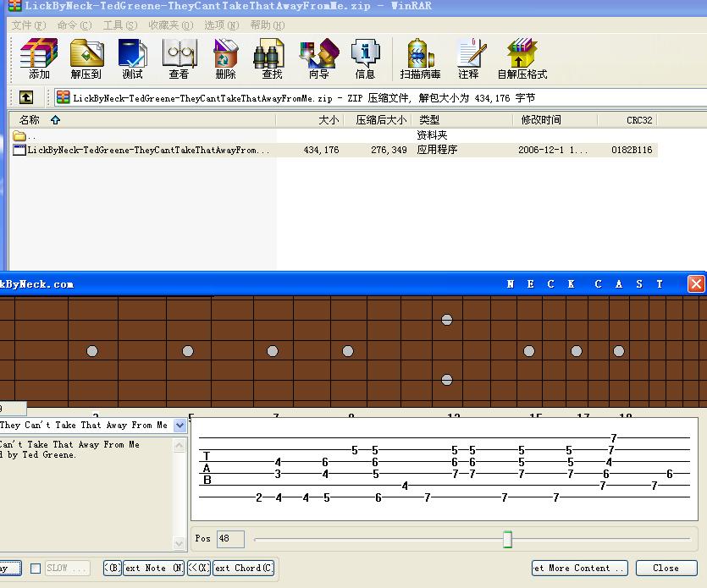Click the Delete (删除) icon
Image resolution: width=707 pixels, height=588 pixels.
click(226, 59)
